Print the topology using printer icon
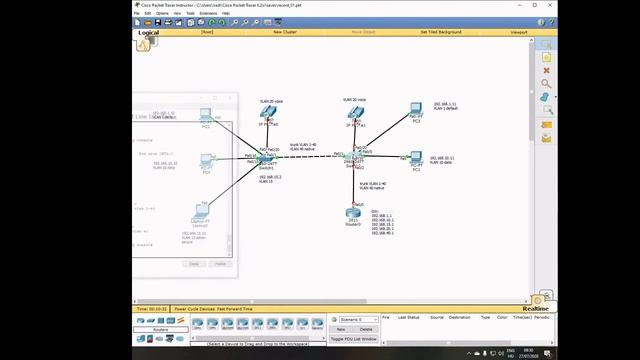 pyautogui.click(x=168, y=22)
